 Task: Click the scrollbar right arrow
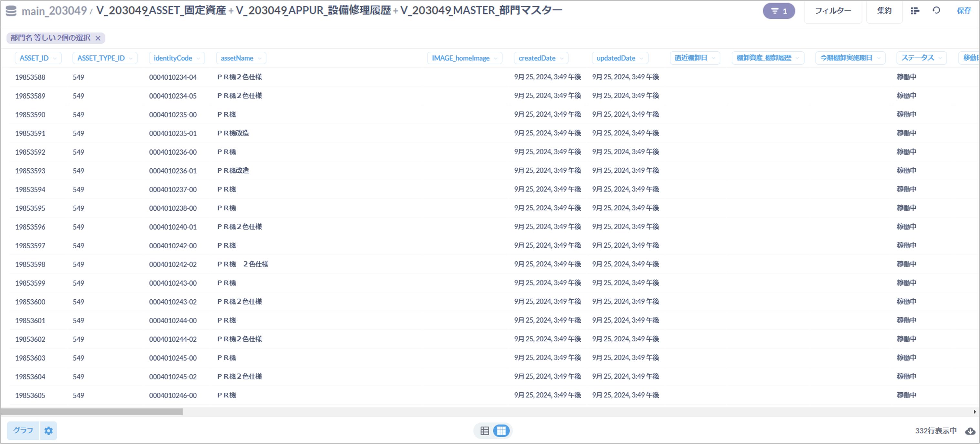tap(975, 412)
